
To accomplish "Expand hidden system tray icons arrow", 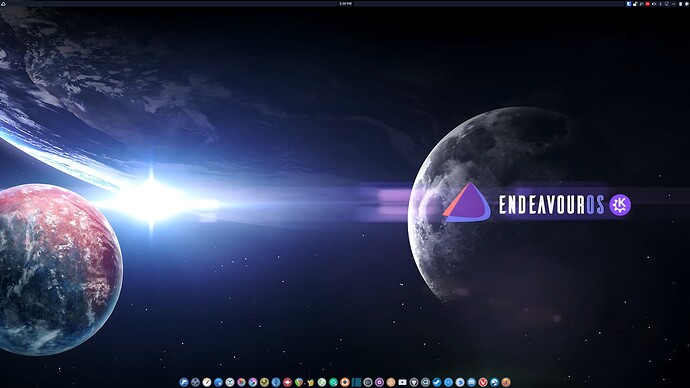I will coord(674,4).
